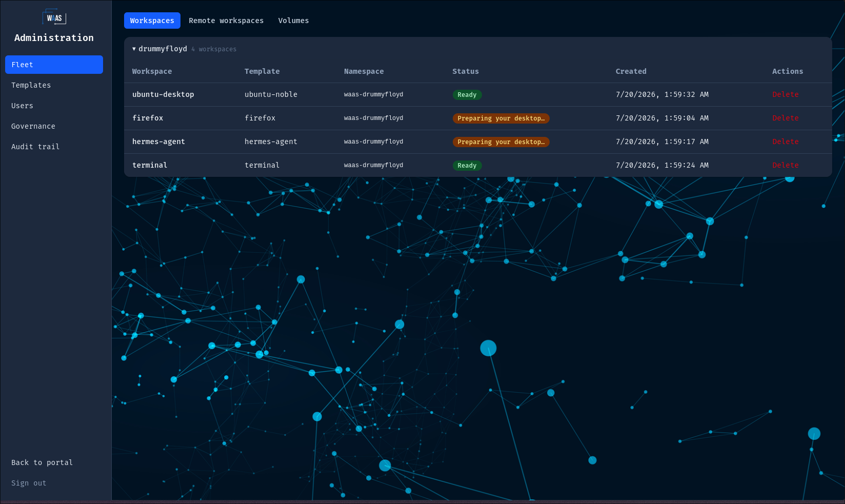The height and width of the screenshot is (504, 845).
Task: Open the Remote workspaces tab
Action: [x=226, y=21]
